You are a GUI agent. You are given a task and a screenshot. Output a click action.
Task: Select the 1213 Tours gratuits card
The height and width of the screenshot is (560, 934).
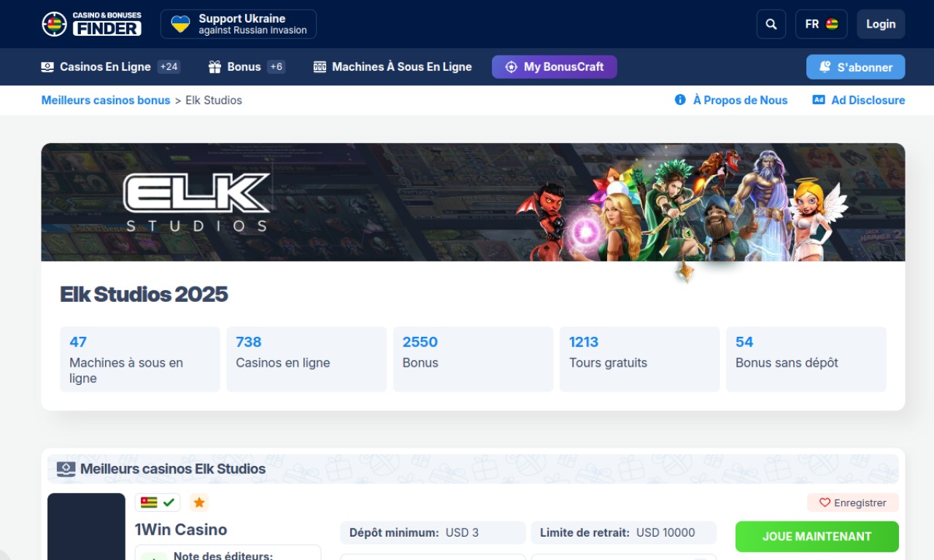tap(639, 359)
